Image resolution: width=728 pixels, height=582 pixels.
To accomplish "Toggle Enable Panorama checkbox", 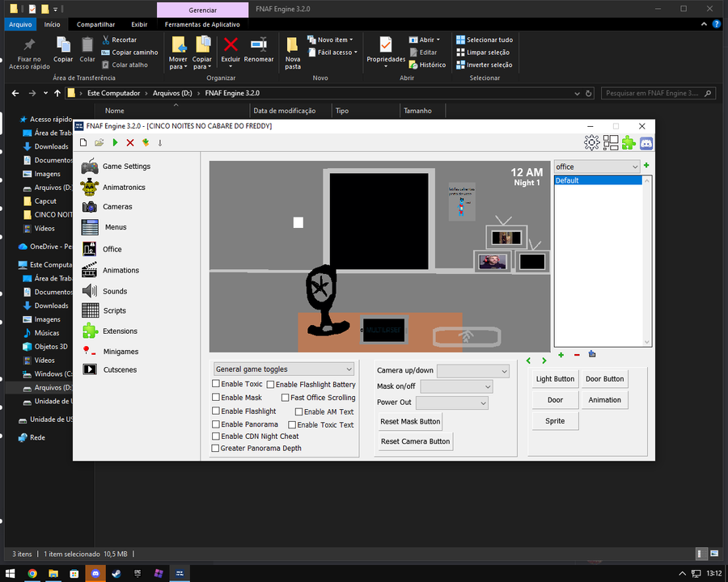I will 216,424.
